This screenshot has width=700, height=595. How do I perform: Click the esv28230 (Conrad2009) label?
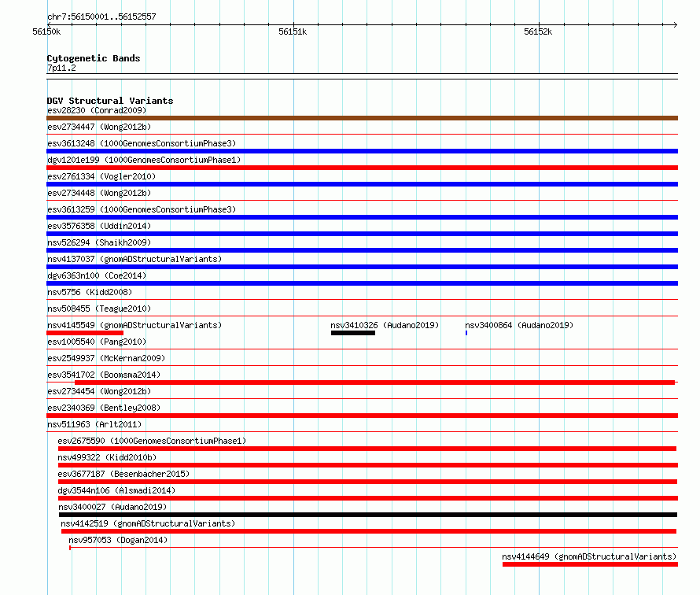coord(97,110)
